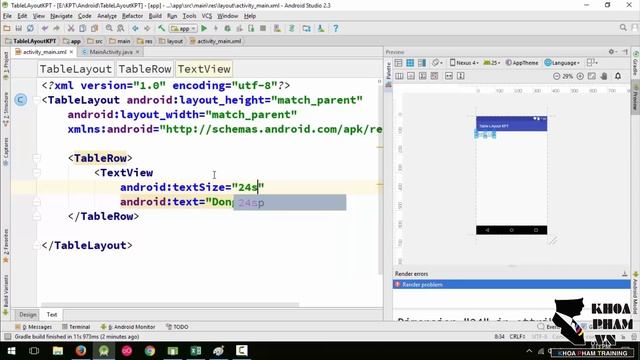Open the Code menu
The image size is (640, 360).
(84, 16)
